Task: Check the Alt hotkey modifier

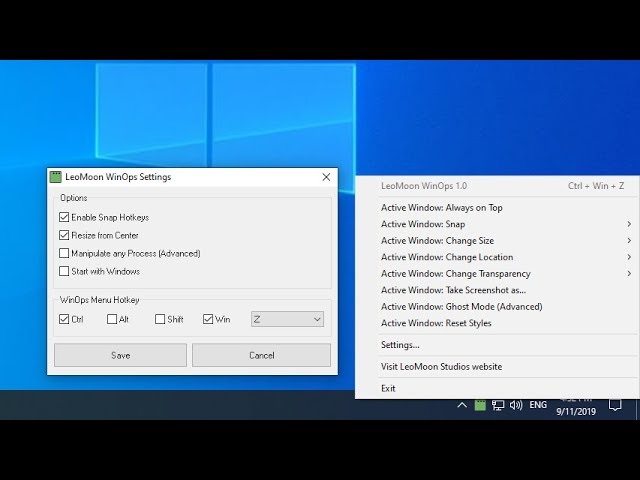Action: click(111, 319)
